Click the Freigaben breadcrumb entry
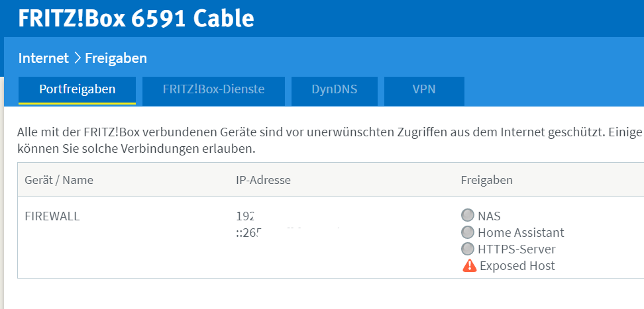644x309 pixels. pos(115,58)
